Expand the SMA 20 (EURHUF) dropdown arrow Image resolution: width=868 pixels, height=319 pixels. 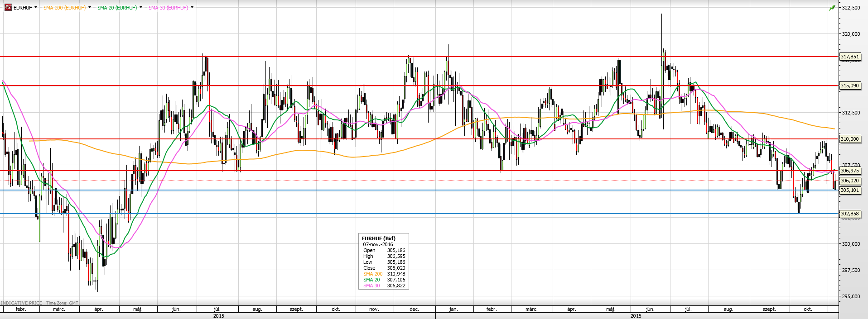(141, 7)
